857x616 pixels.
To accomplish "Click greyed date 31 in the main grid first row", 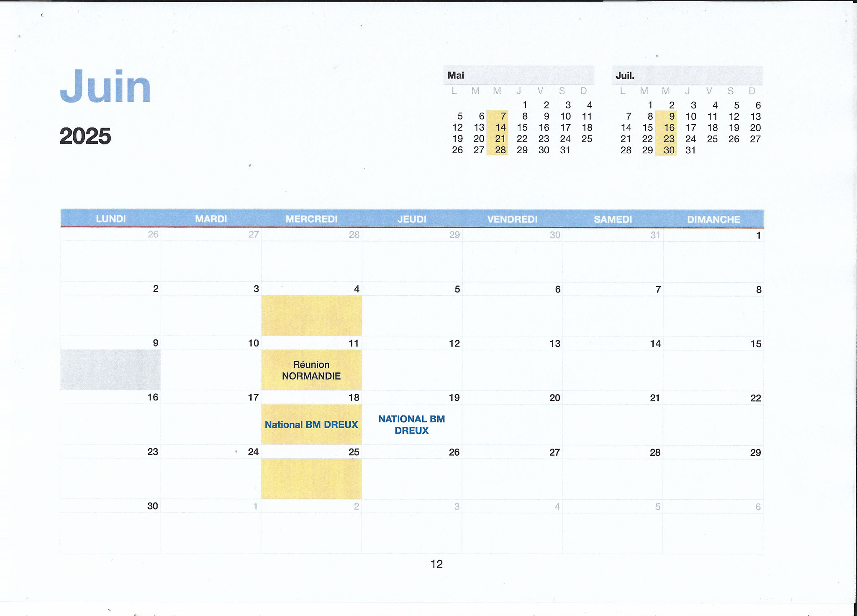I will click(655, 235).
